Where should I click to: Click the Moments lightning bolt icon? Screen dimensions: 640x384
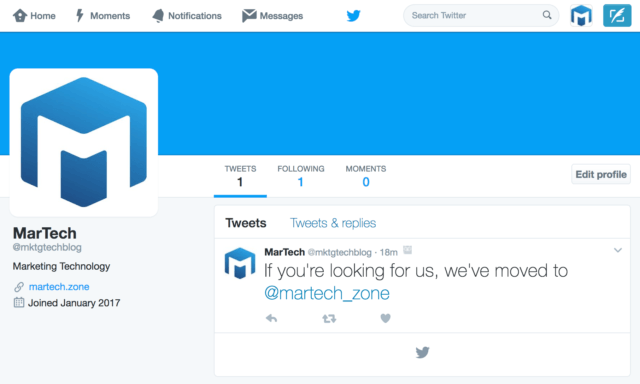(80, 16)
